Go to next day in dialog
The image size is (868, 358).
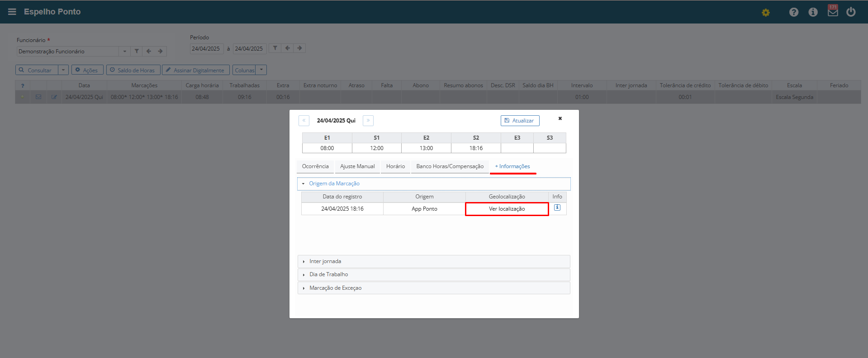click(368, 121)
